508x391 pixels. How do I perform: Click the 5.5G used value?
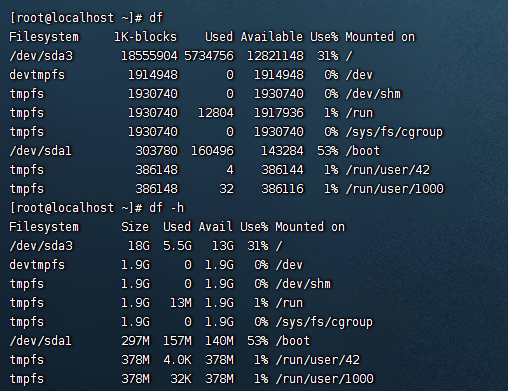tap(177, 246)
